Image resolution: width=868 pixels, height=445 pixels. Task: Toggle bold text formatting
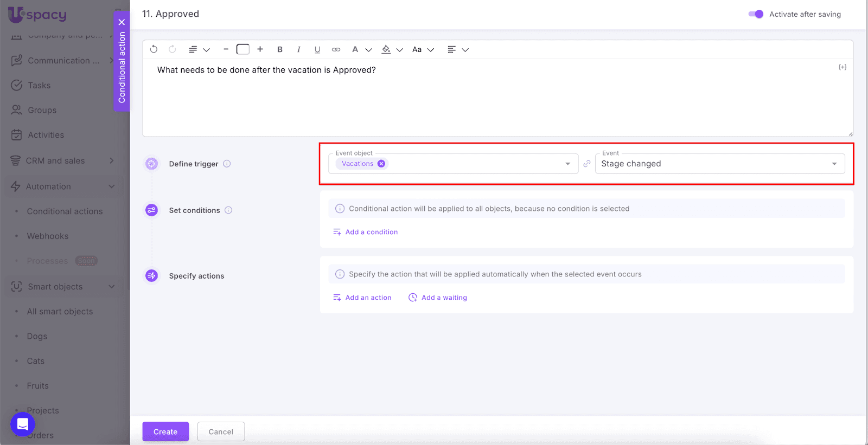[x=280, y=49]
